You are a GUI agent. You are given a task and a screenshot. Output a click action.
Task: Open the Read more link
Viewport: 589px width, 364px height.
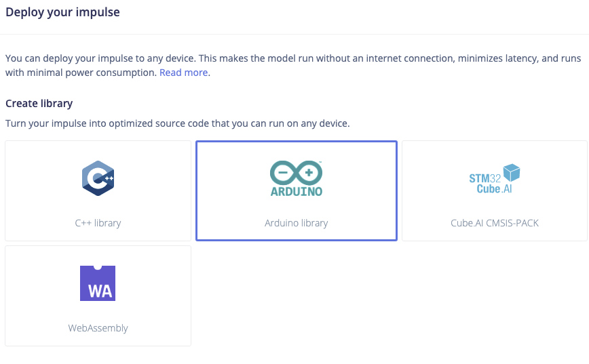183,73
